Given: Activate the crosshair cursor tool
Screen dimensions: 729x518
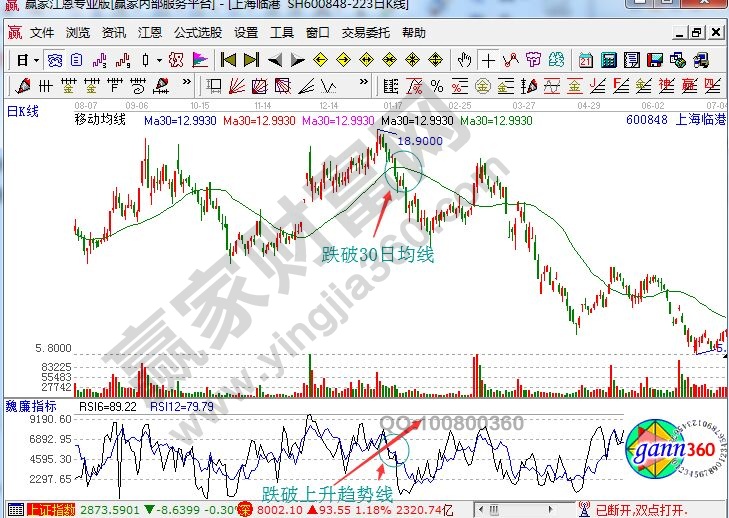Looking at the screenshot, I should point(488,59).
